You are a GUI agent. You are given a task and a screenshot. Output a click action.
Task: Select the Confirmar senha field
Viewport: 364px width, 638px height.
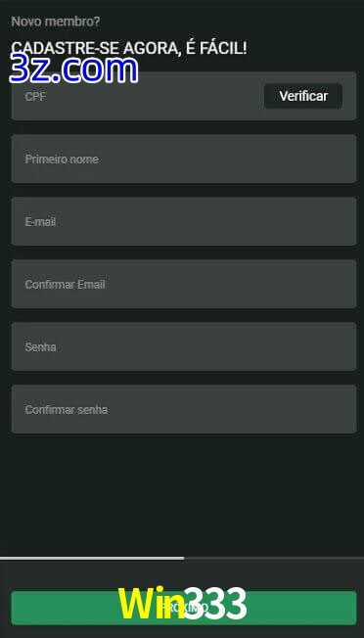pos(184,409)
